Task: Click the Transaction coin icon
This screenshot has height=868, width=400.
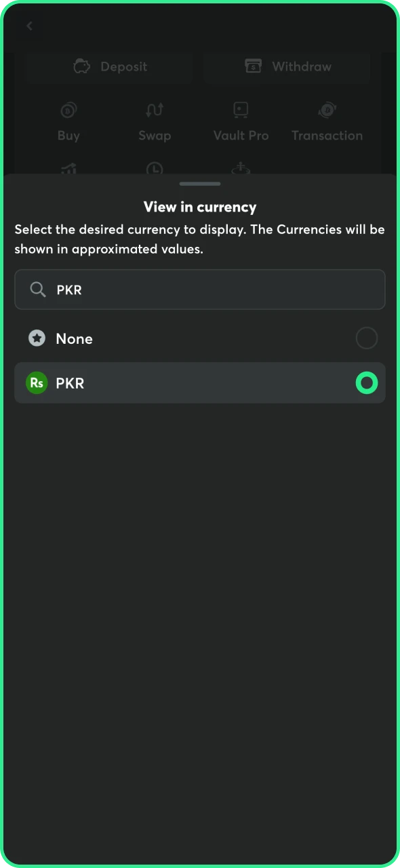Action: tap(327, 109)
